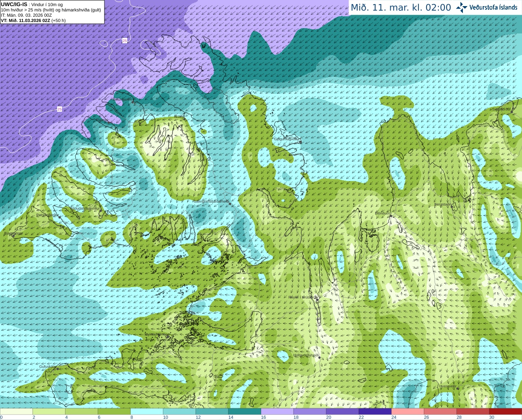This screenshot has width=522, height=420.
Task: Click the 'UWC/IG-IS' model title
Action: 14,4
